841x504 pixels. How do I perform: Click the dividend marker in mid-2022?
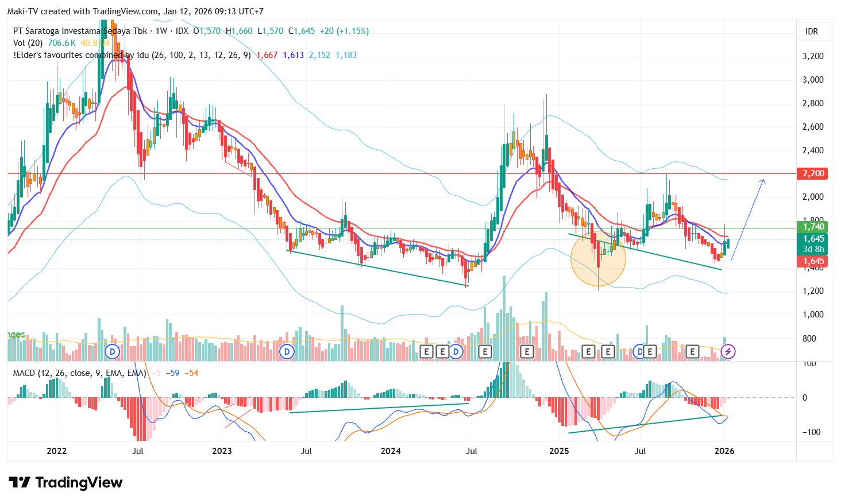tap(112, 351)
